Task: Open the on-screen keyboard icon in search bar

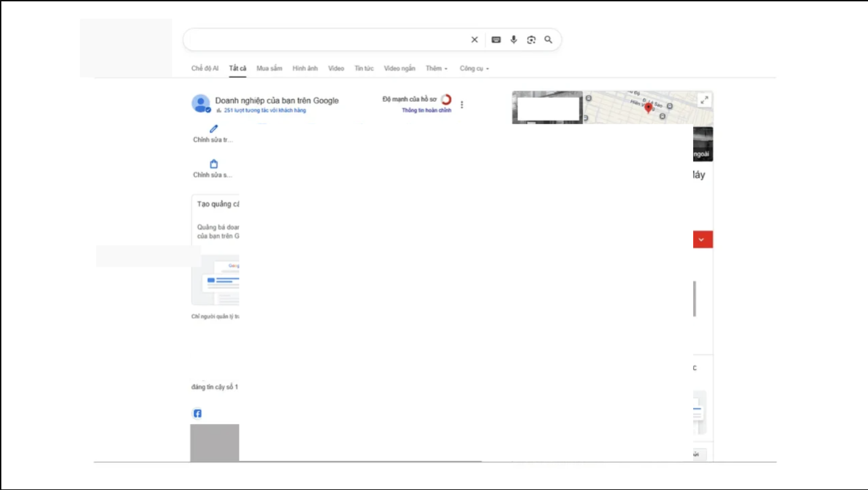Action: (496, 40)
